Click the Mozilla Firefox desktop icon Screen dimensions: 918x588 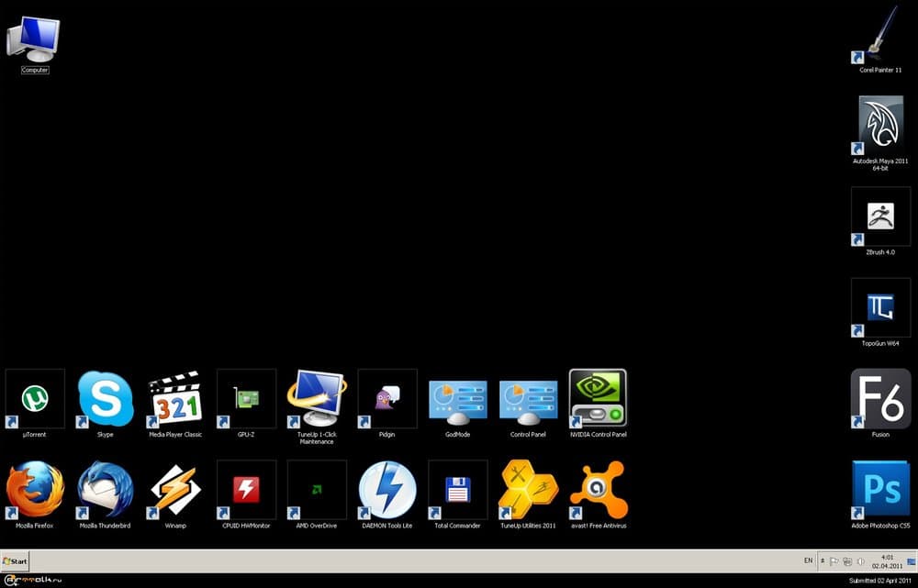coord(35,490)
